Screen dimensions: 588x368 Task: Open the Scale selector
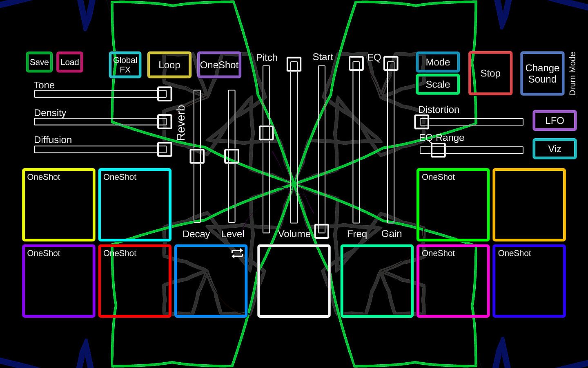pos(438,84)
